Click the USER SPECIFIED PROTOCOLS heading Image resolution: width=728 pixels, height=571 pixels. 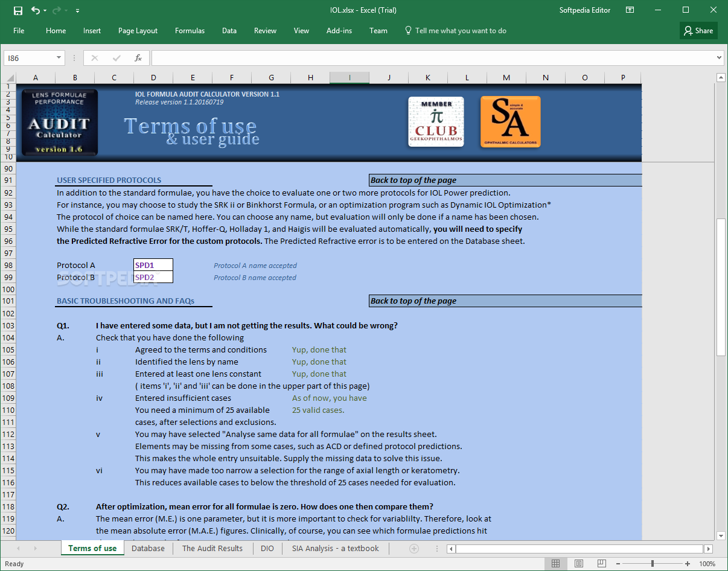click(109, 180)
